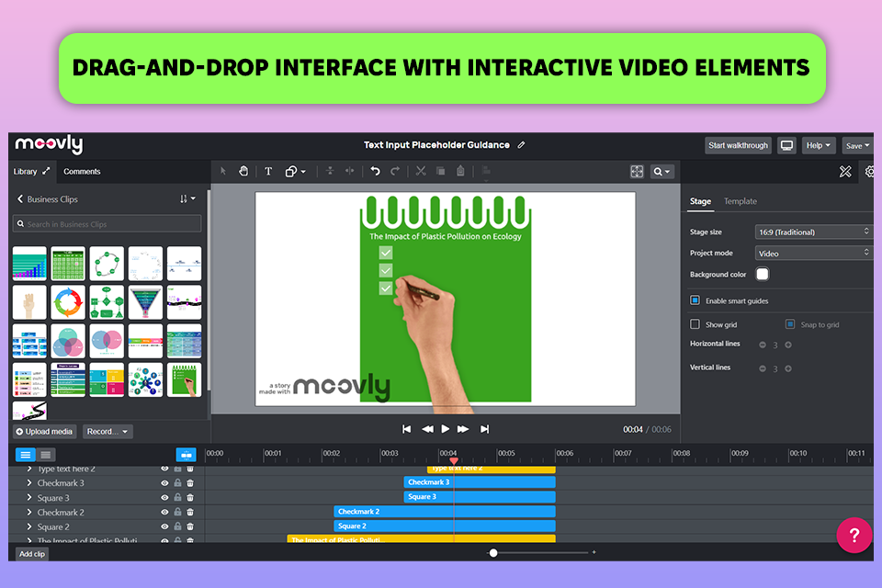Viewport: 882px width, 588px height.
Task: Enable the Show grid checkbox
Action: tap(695, 324)
